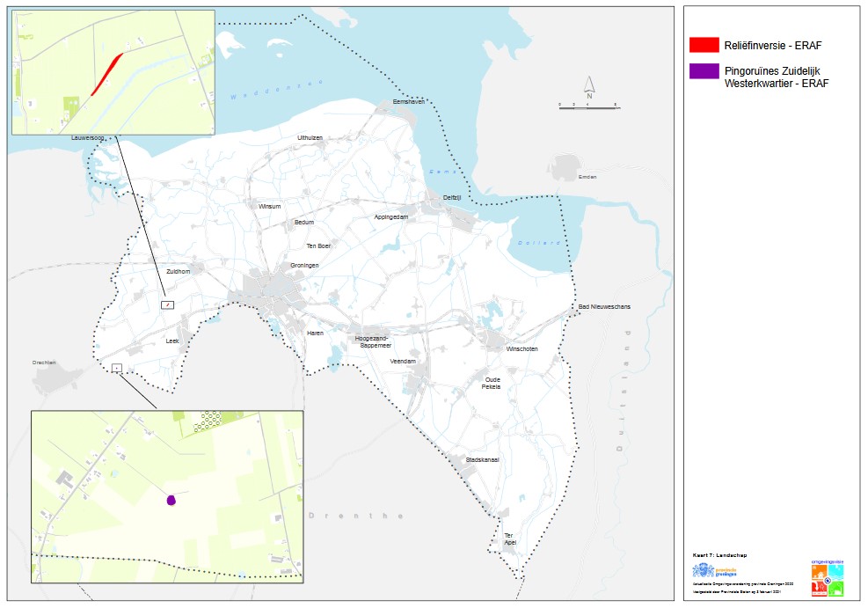Click the purple pingo ruin shape in inset
868x608 pixels.
(x=171, y=500)
